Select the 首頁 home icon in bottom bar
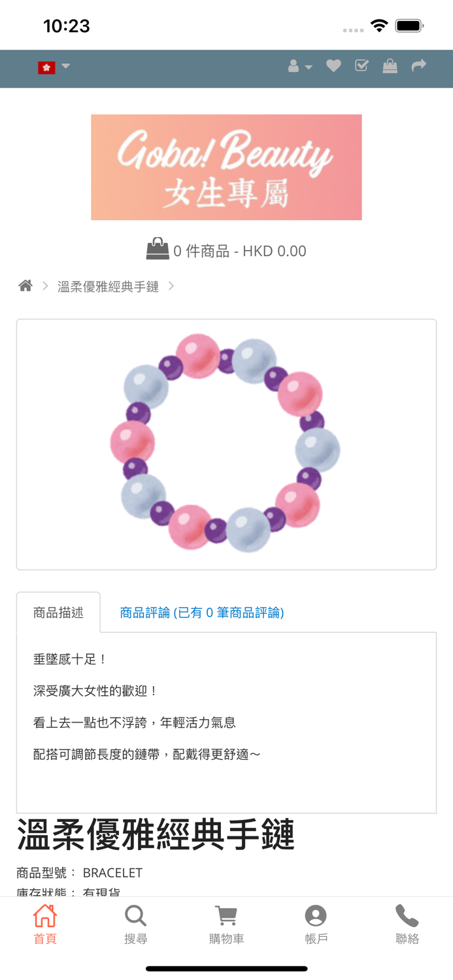The height and width of the screenshot is (980, 453). (x=45, y=917)
